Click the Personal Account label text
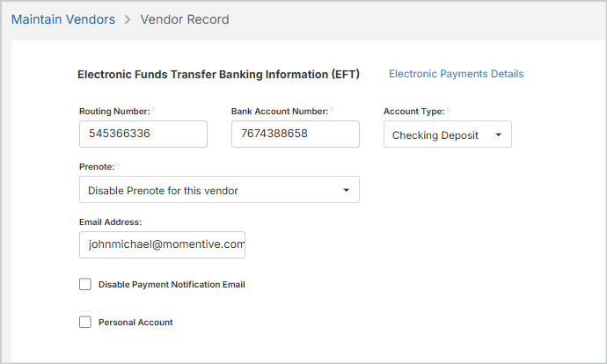 click(135, 323)
